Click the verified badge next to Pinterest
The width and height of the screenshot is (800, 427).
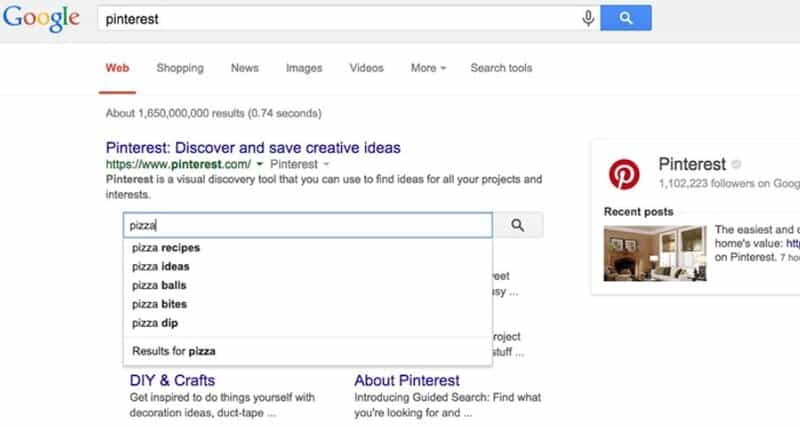736,165
